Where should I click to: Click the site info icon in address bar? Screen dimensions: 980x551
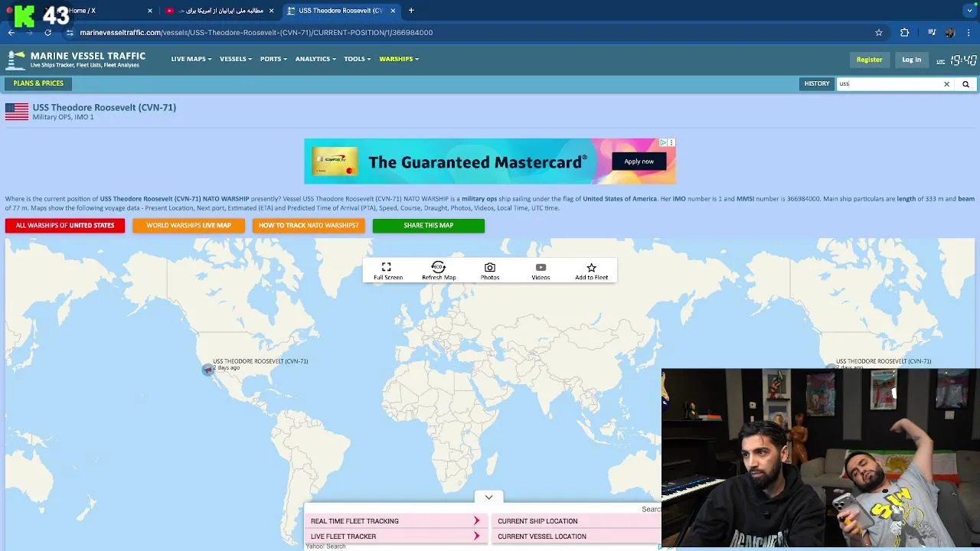coord(70,32)
